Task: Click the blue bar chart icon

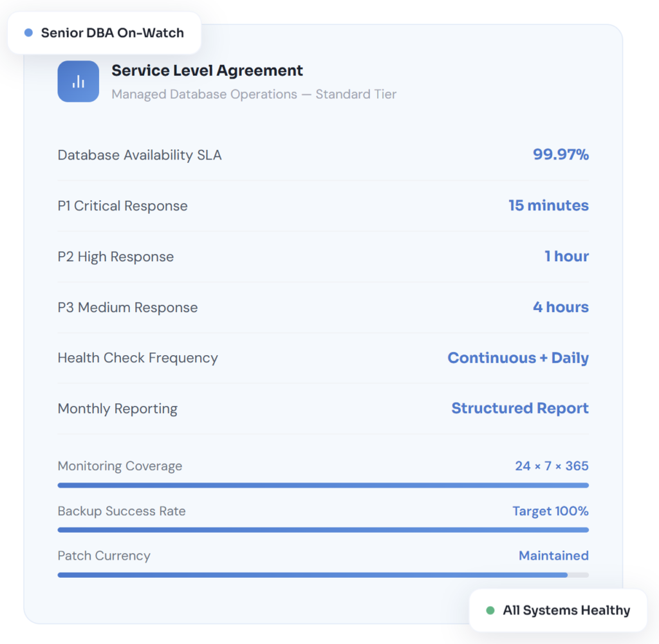Action: [78, 82]
